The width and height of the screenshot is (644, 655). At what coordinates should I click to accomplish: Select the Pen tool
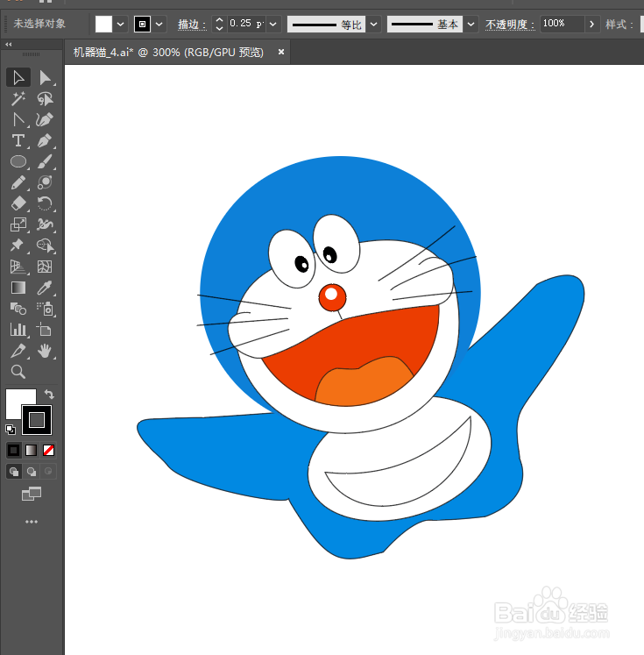45,141
